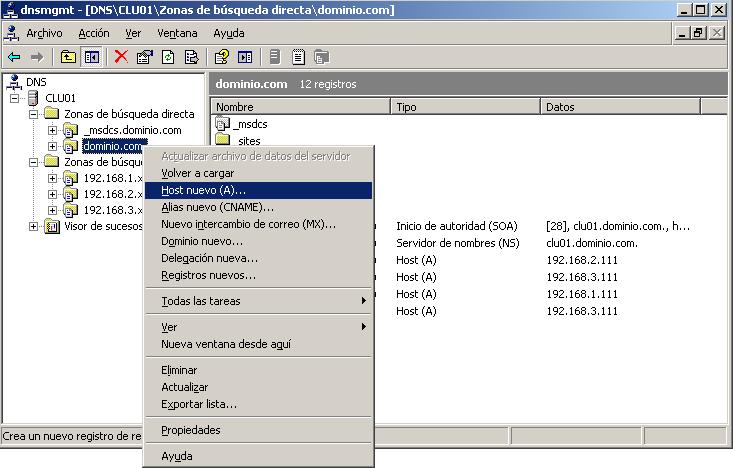The image size is (733, 468).
Task: Open the Ver submenu in context menu
Action: point(259,327)
